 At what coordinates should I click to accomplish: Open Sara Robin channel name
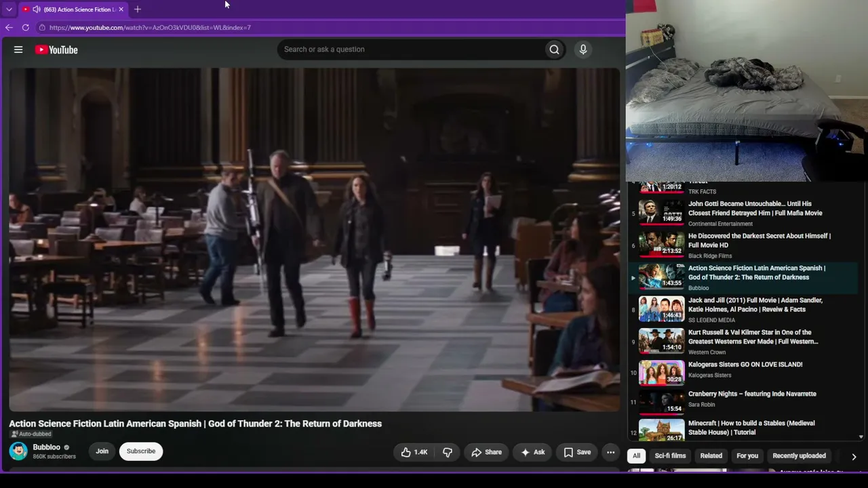[702, 405]
